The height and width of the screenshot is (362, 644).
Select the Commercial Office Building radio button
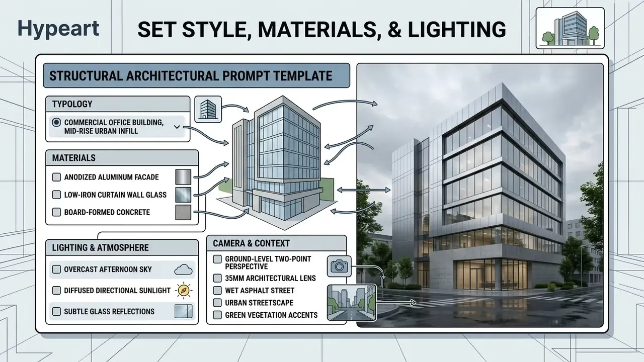[x=56, y=122]
